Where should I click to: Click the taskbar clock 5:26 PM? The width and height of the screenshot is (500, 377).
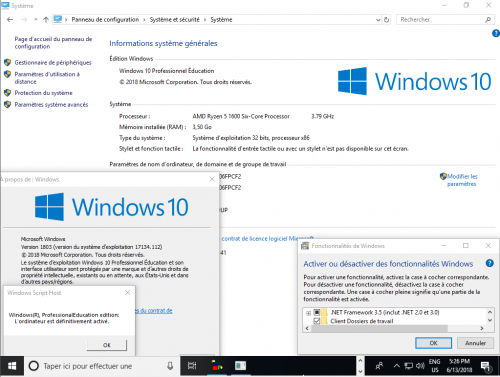click(x=459, y=366)
